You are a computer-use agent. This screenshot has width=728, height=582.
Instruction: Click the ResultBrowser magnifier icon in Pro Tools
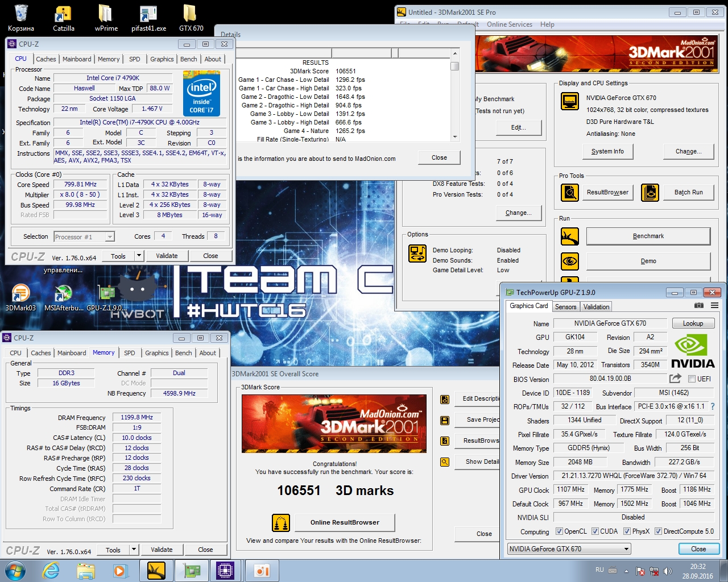pos(569,193)
